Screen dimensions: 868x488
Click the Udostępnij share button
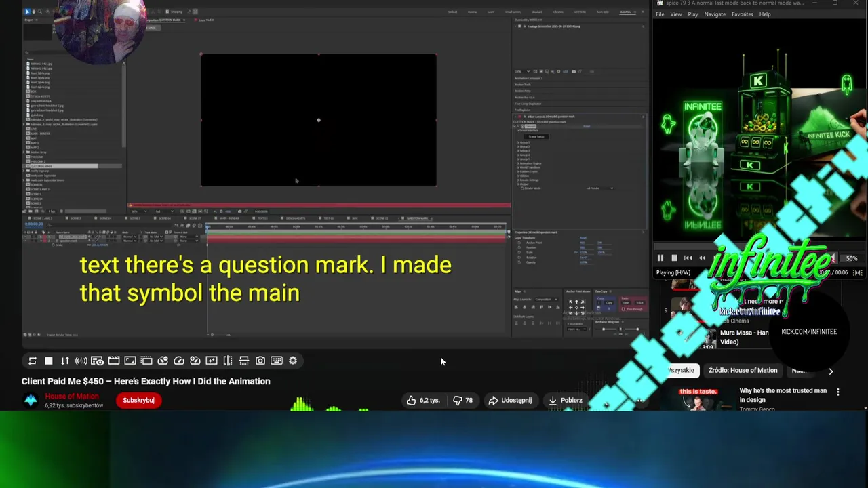coord(510,401)
